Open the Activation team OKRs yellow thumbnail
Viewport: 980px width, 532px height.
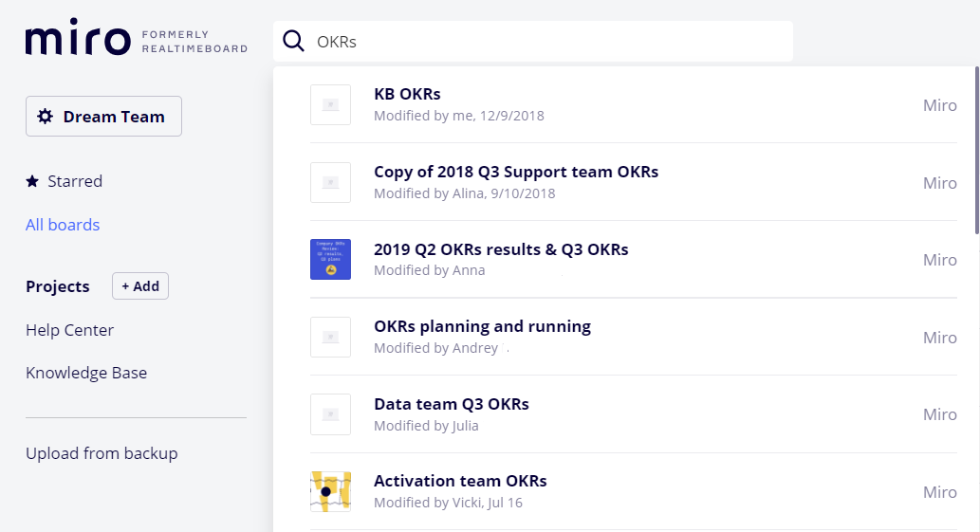pos(330,491)
